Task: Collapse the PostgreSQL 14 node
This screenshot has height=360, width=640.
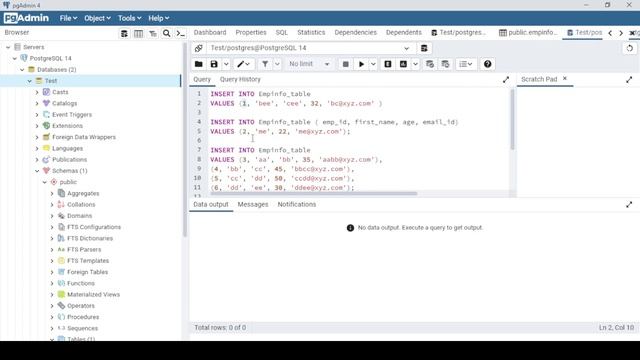Action: [x=15, y=58]
